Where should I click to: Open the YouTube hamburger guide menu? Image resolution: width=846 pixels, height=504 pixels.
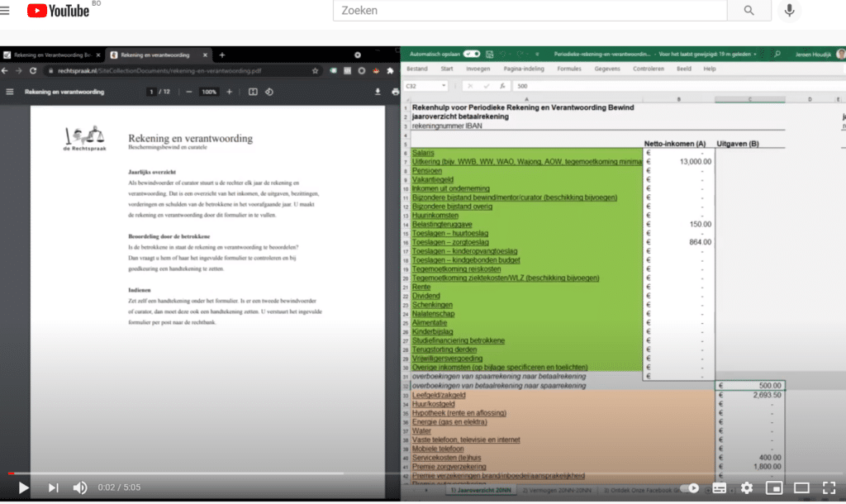tap(5, 10)
